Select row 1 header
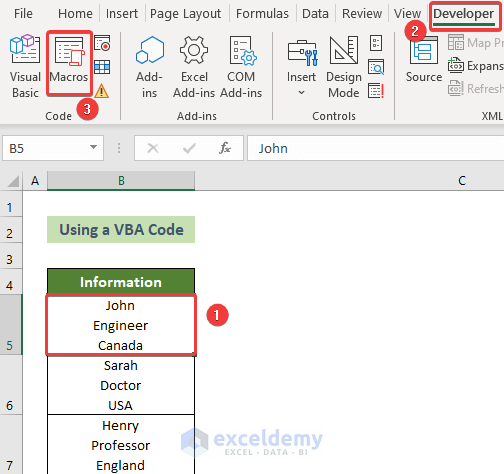 click(11, 204)
